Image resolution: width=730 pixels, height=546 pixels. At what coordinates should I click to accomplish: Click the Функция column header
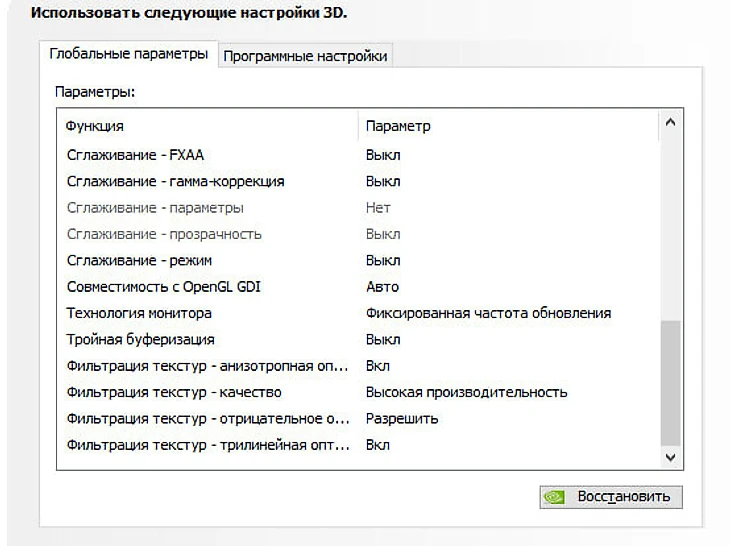tap(95, 126)
